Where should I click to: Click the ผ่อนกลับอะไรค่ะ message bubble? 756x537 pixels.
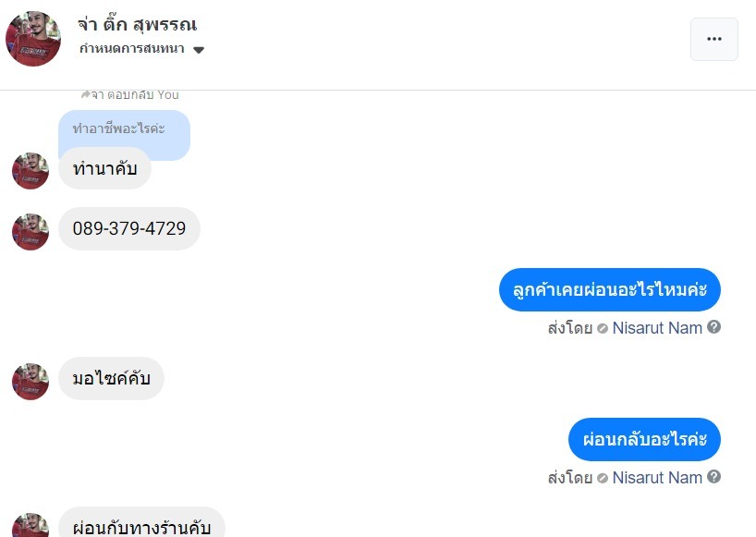tap(643, 439)
